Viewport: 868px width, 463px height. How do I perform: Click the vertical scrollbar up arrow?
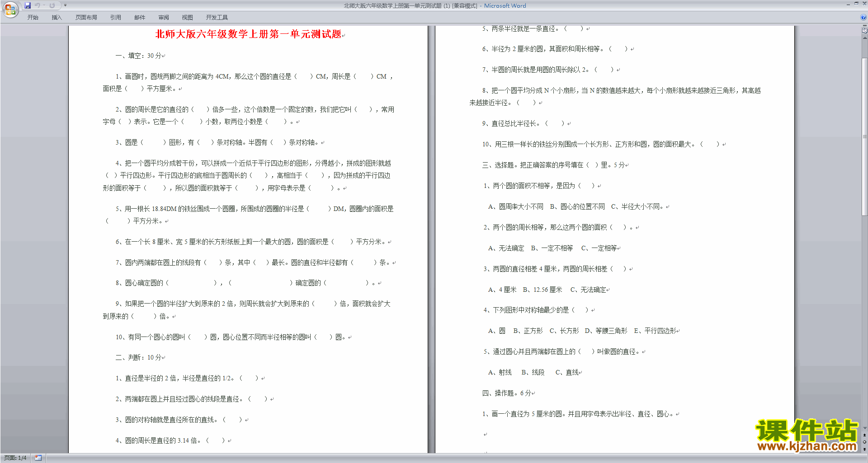pyautogui.click(x=864, y=37)
